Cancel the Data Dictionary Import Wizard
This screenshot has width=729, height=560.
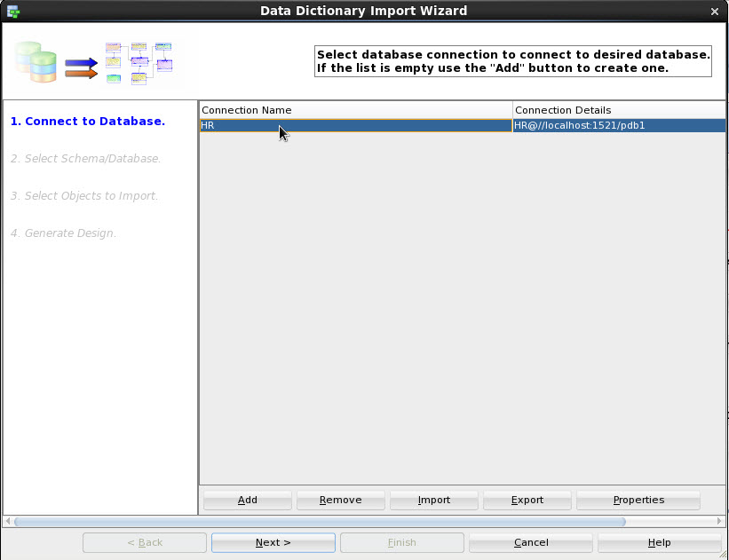(530, 542)
